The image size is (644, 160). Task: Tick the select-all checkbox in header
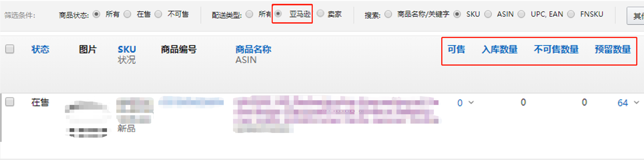point(10,49)
